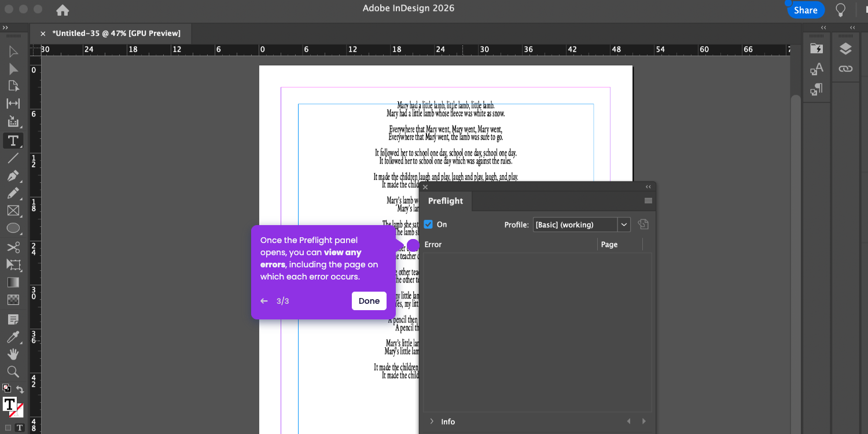Viewport: 868px width, 434px height.
Task: Select the Direct Selection tool
Action: (x=13, y=69)
